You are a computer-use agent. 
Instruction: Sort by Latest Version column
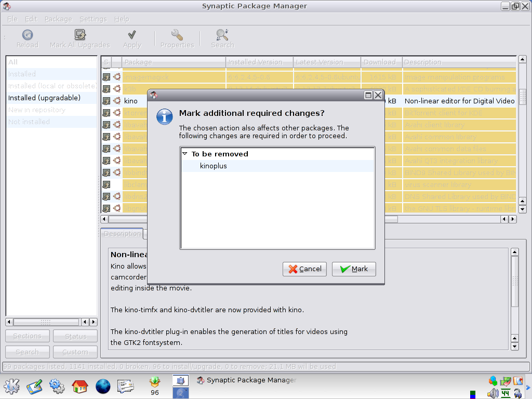pyautogui.click(x=327, y=62)
